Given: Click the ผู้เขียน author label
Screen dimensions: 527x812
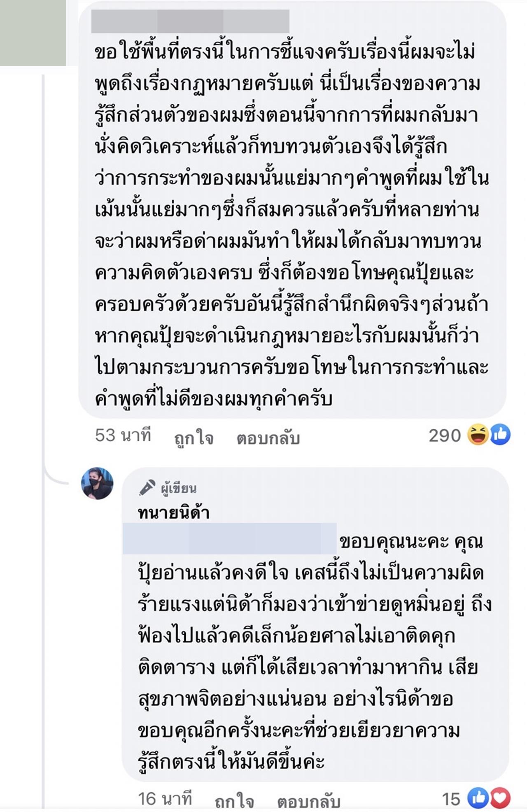Looking at the screenshot, I should point(179,489).
